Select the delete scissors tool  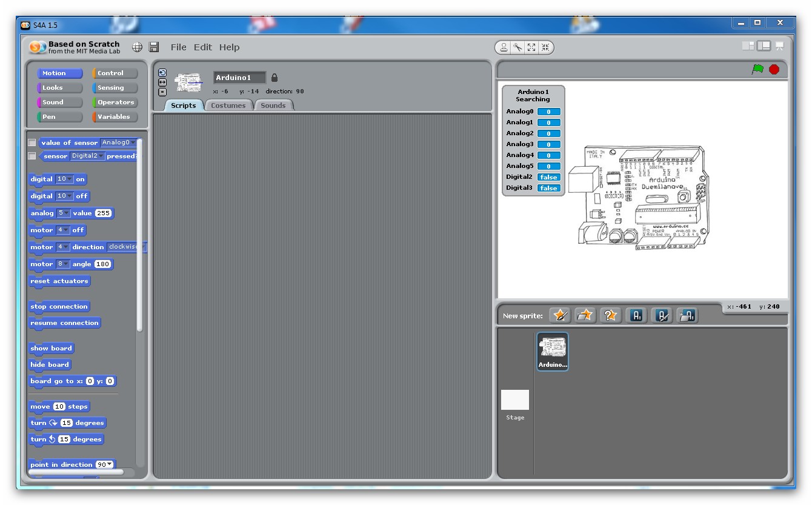pyautogui.click(x=517, y=47)
